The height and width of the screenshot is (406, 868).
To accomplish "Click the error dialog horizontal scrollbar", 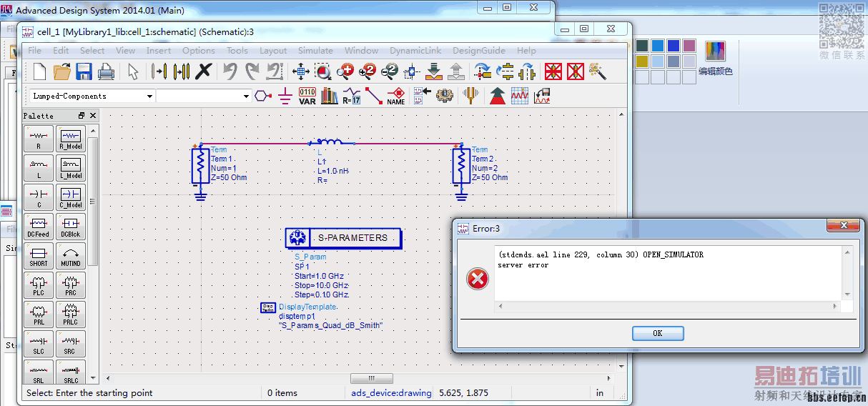I will click(668, 307).
